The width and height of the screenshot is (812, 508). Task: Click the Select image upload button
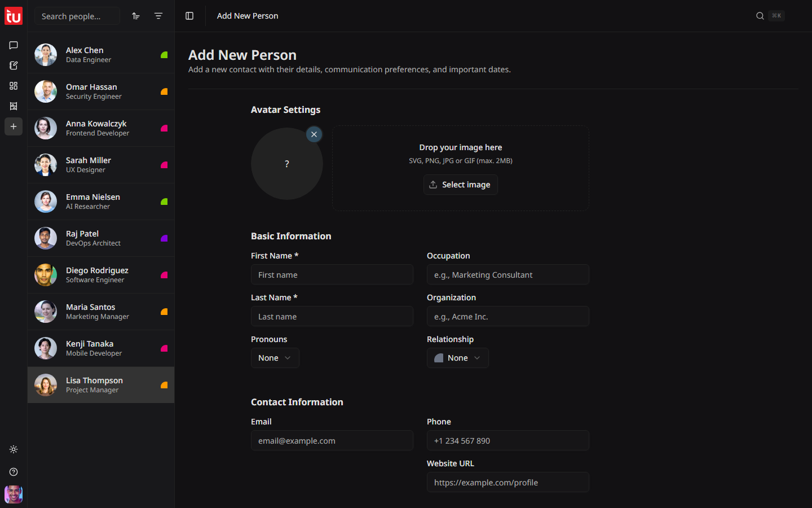tap(461, 185)
